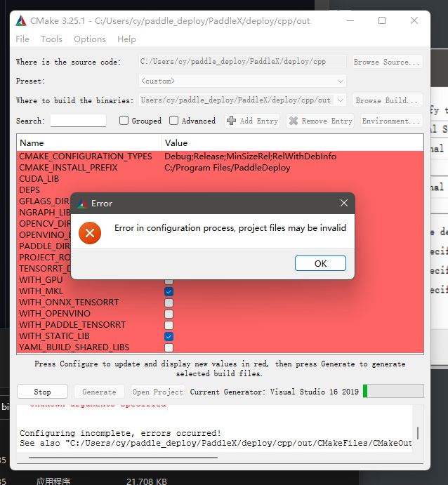Select the CUDA_LIB entry
Screen dimensions: 448x485
tap(39, 179)
